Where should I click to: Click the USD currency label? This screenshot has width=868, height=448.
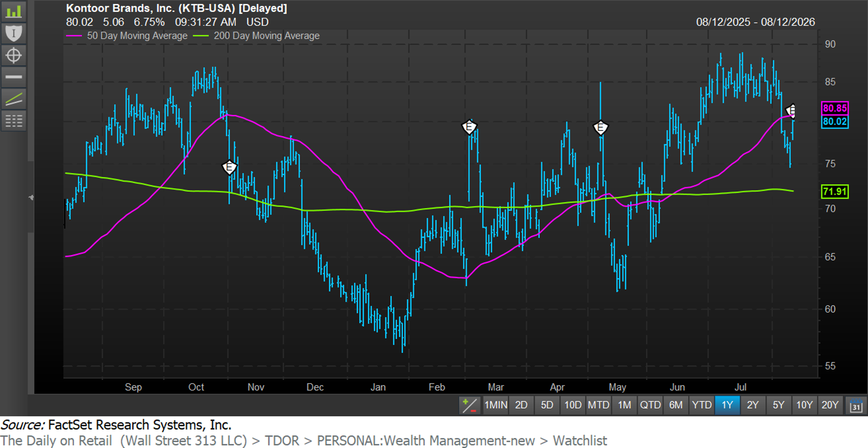(x=257, y=22)
